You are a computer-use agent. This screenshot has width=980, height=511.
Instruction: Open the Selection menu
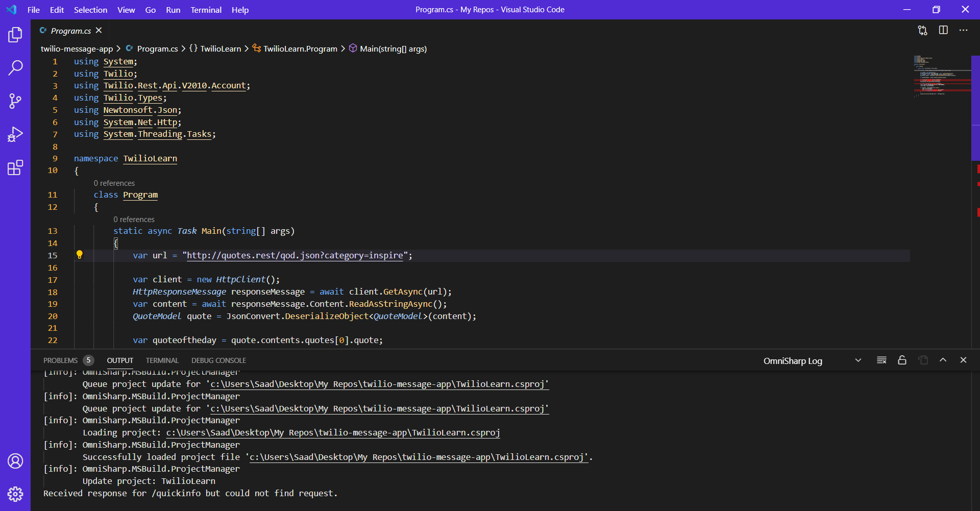[90, 10]
